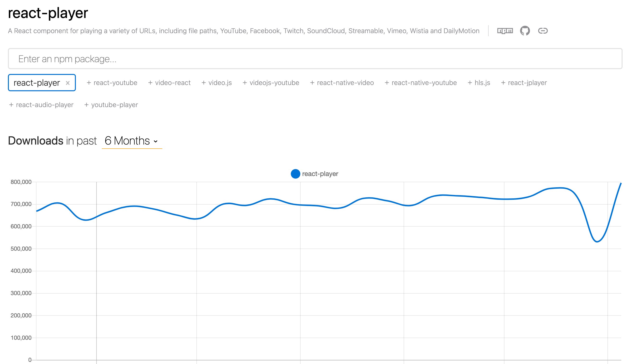
Task: Add react-native-video to the comparison
Action: tap(342, 83)
